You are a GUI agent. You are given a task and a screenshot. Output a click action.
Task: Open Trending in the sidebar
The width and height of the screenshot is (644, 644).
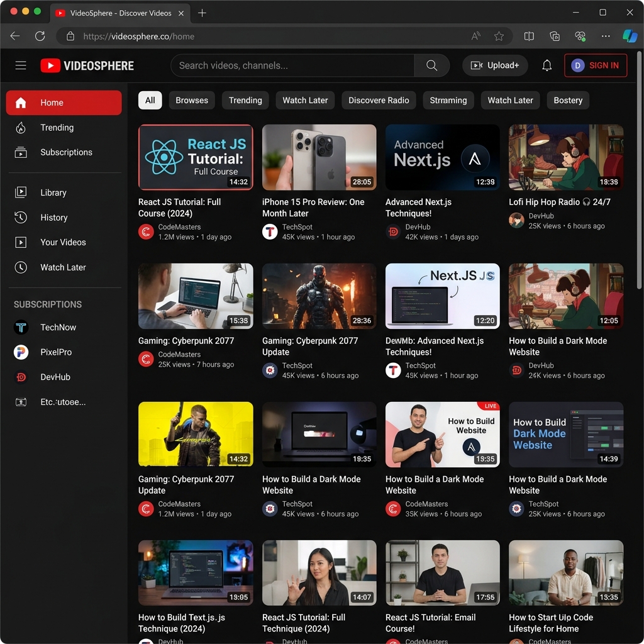64,128
